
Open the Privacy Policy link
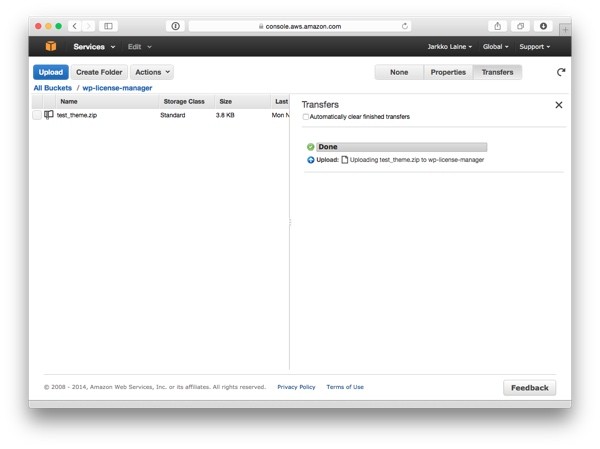tap(296, 387)
